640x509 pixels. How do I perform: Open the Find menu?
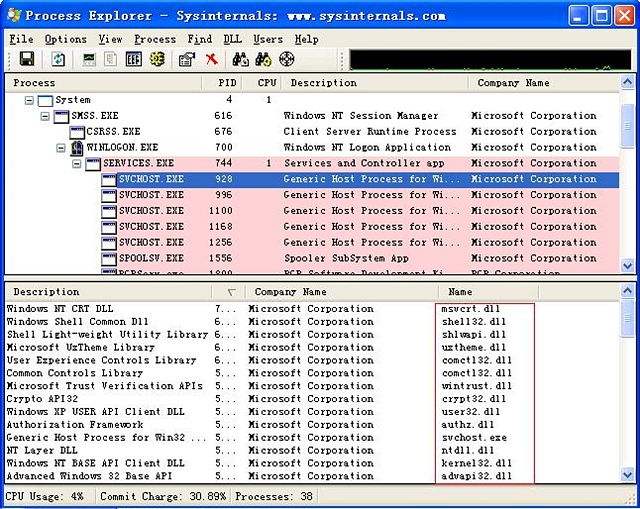pos(200,39)
